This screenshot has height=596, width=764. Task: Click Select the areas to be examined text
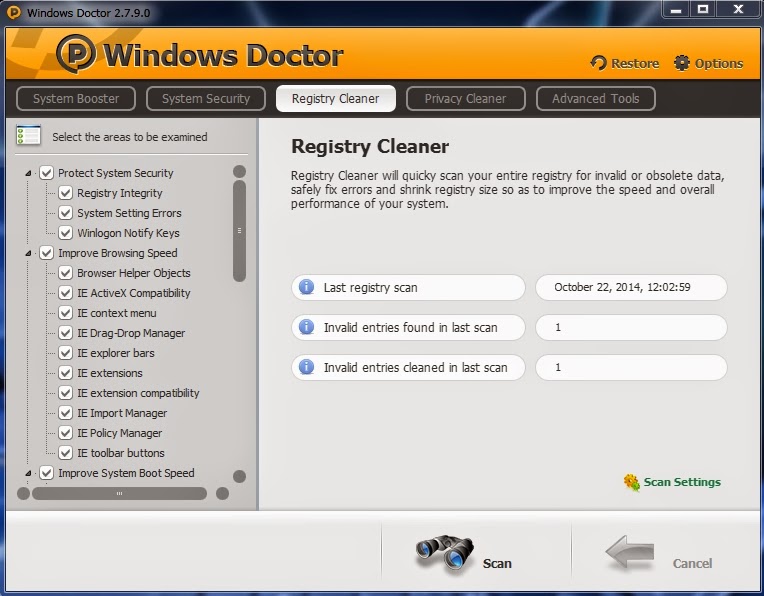[130, 137]
